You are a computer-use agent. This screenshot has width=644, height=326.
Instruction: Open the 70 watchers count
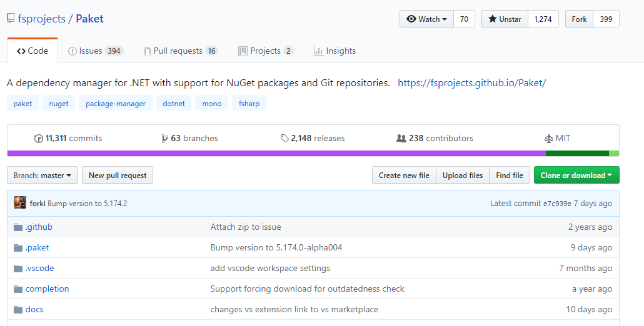464,19
